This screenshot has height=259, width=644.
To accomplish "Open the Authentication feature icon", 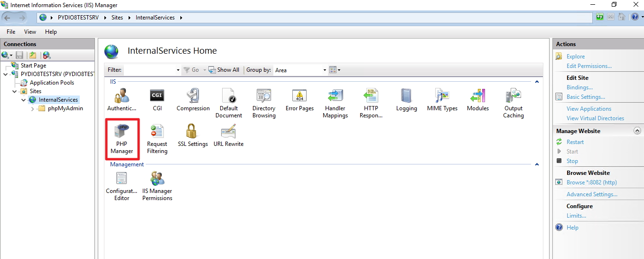I will (x=121, y=100).
